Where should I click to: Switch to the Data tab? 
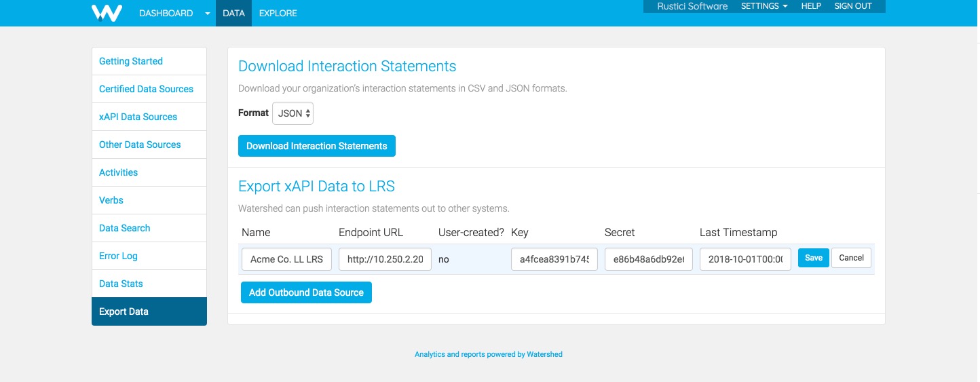(x=233, y=13)
